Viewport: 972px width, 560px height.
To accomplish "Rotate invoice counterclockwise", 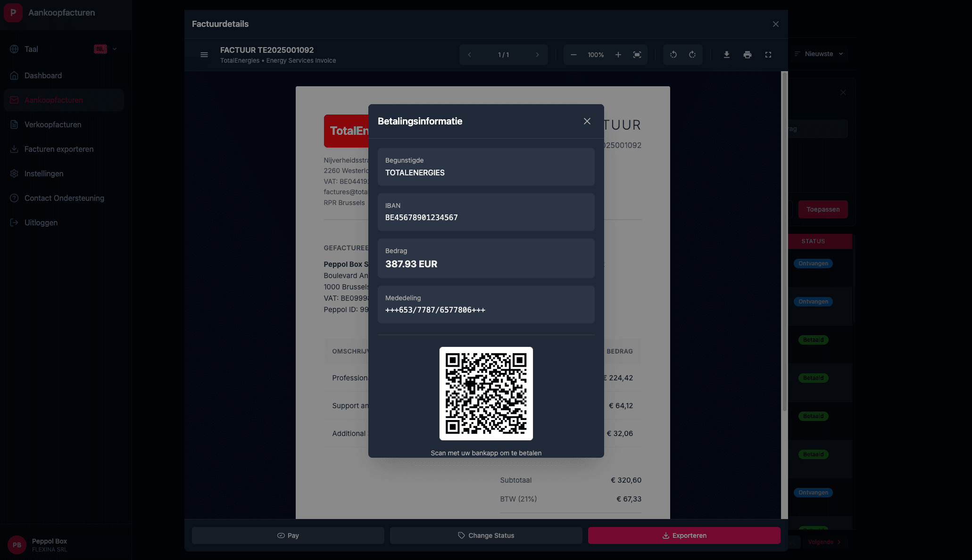I will [x=673, y=55].
